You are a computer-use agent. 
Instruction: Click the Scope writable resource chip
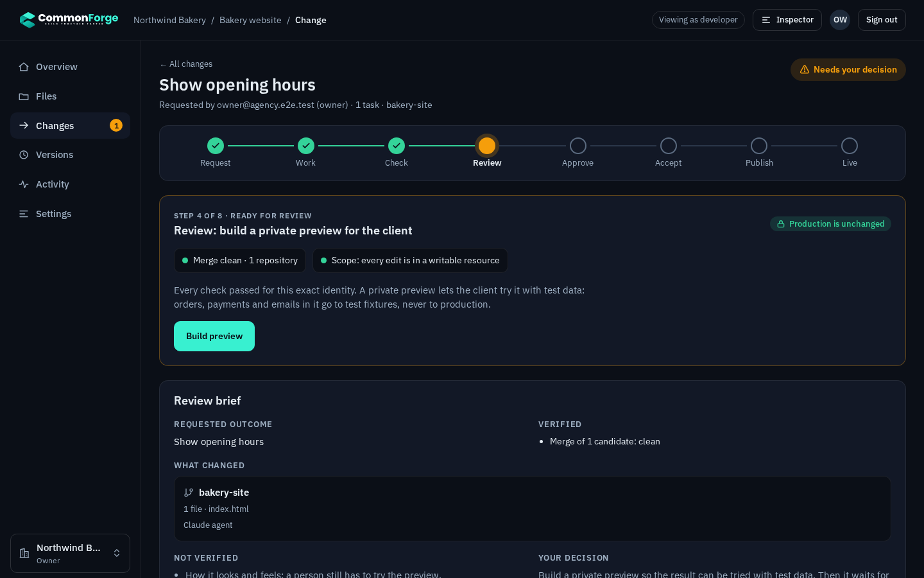click(x=410, y=260)
